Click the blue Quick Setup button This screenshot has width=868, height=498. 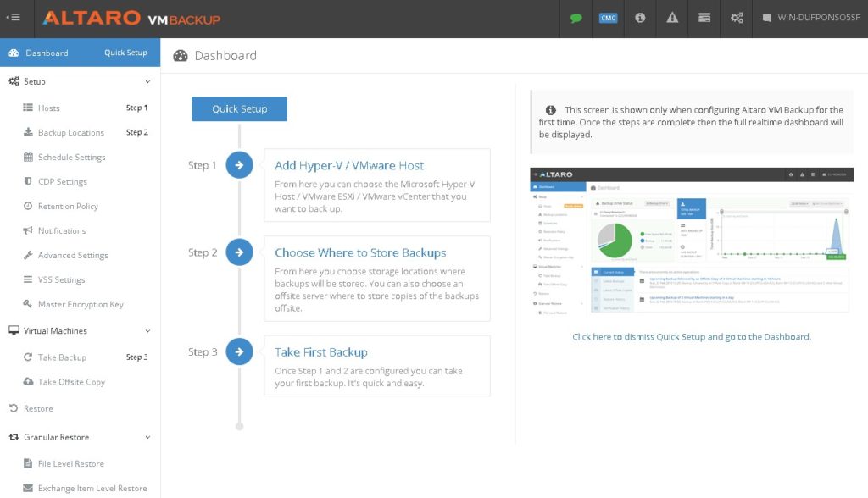point(239,109)
